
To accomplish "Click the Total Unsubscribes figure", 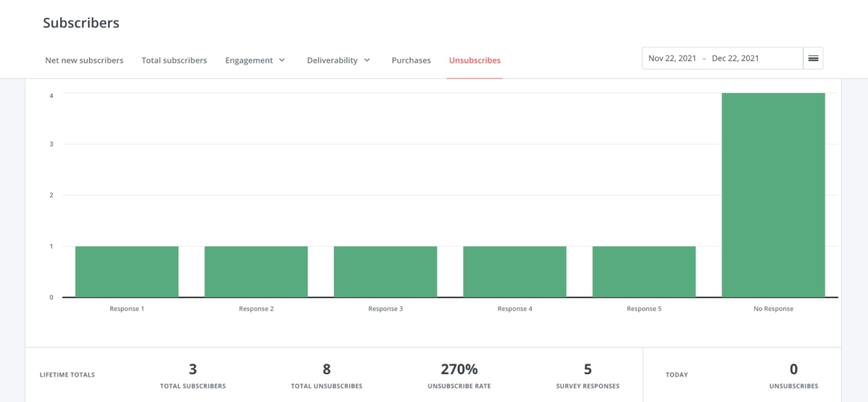I will [326, 370].
